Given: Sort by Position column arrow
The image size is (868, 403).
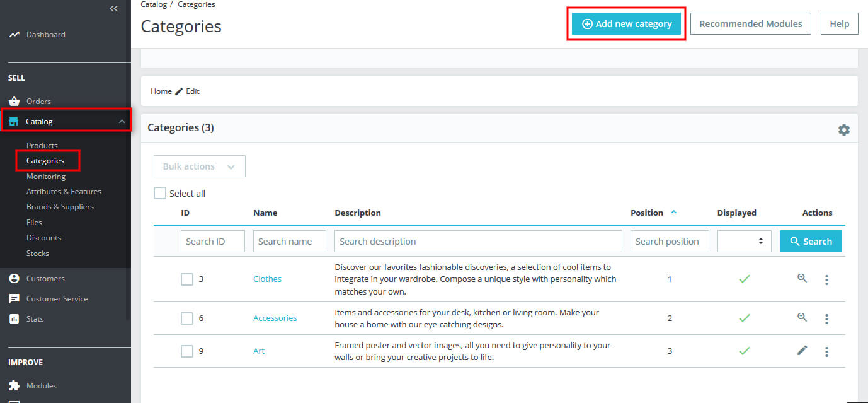Looking at the screenshot, I should click(673, 213).
